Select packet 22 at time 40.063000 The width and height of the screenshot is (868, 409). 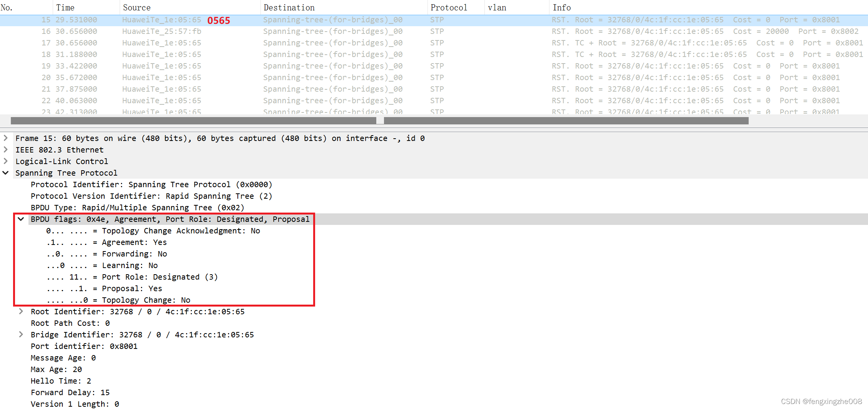434,101
